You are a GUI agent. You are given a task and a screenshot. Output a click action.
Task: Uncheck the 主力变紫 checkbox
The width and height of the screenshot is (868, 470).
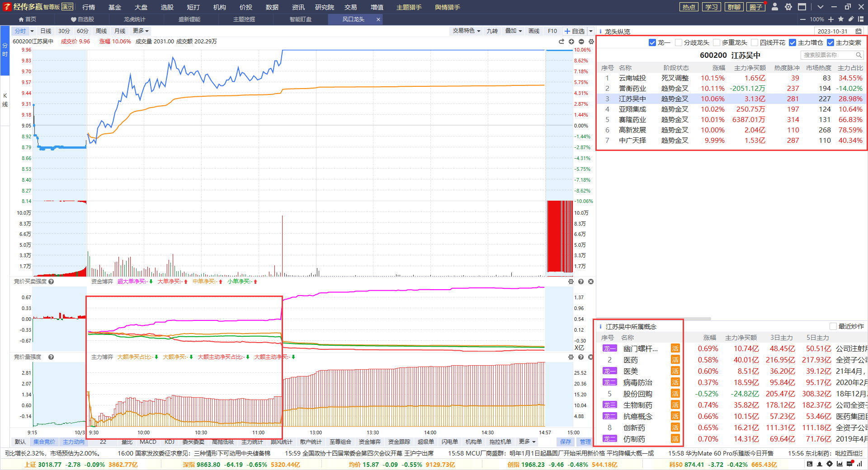[x=830, y=42]
